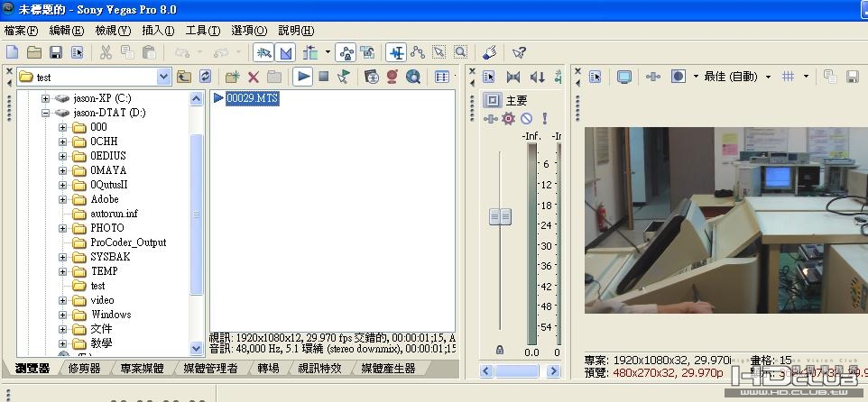This screenshot has height=402, width=868.
Task: Open split screen view dropdown arrow
Action: point(696,77)
